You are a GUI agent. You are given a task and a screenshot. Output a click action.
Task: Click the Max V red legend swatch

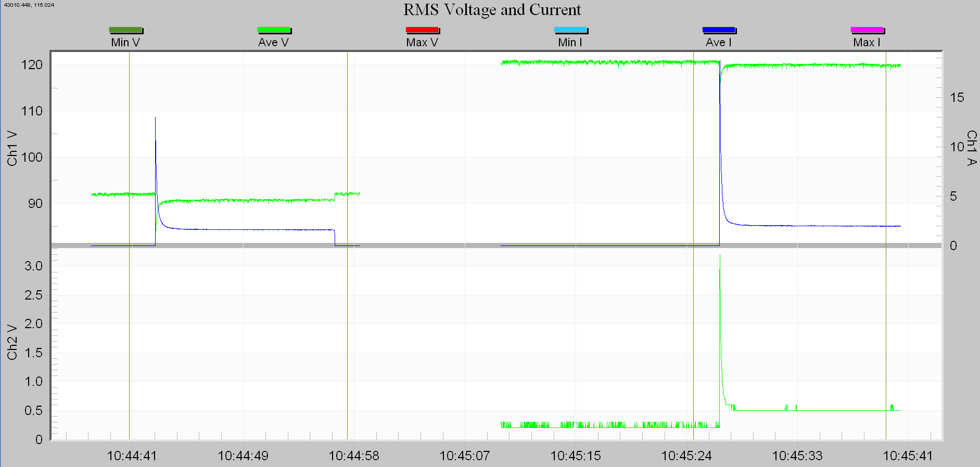pyautogui.click(x=422, y=30)
